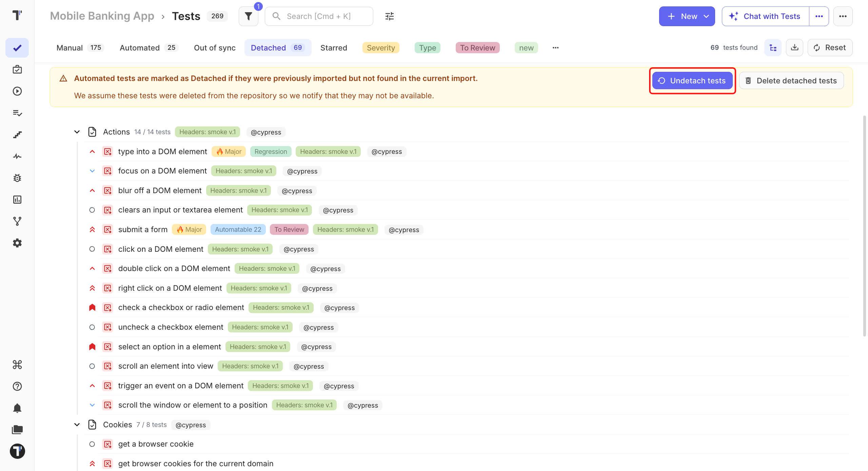Open the Settings gear sidebar icon
868x471 pixels.
pos(17,243)
